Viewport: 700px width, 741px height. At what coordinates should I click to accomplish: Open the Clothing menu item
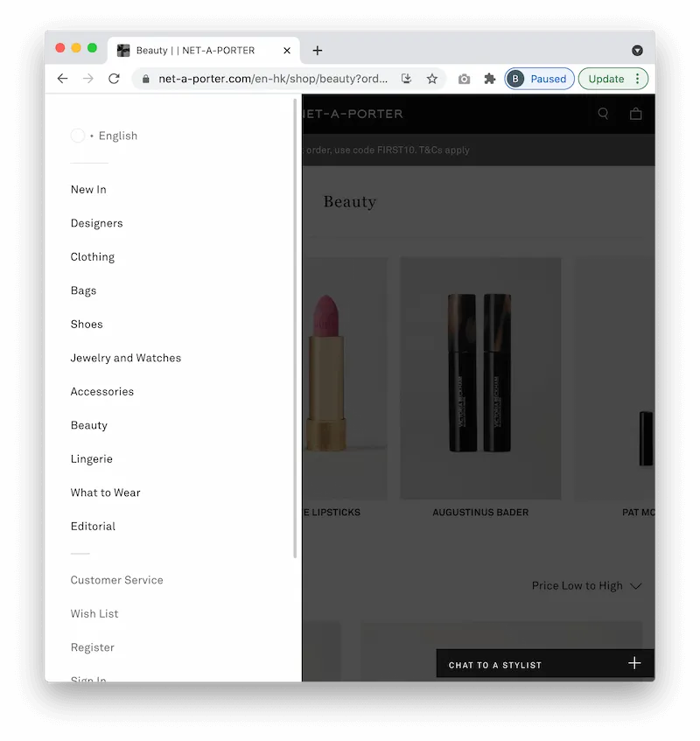(92, 256)
